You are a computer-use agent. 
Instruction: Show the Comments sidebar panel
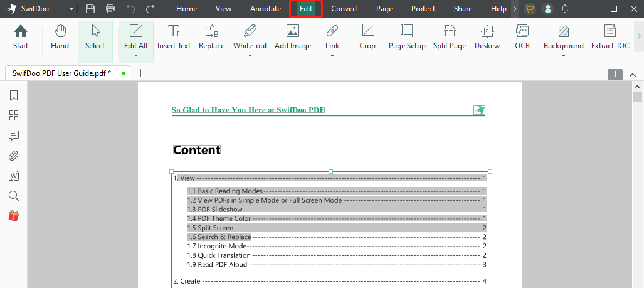click(x=14, y=135)
